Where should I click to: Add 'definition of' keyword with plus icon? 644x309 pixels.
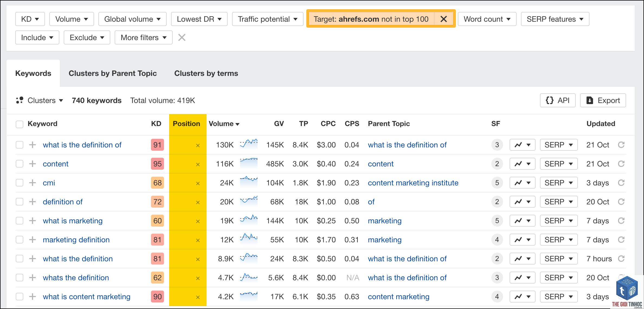tap(33, 202)
